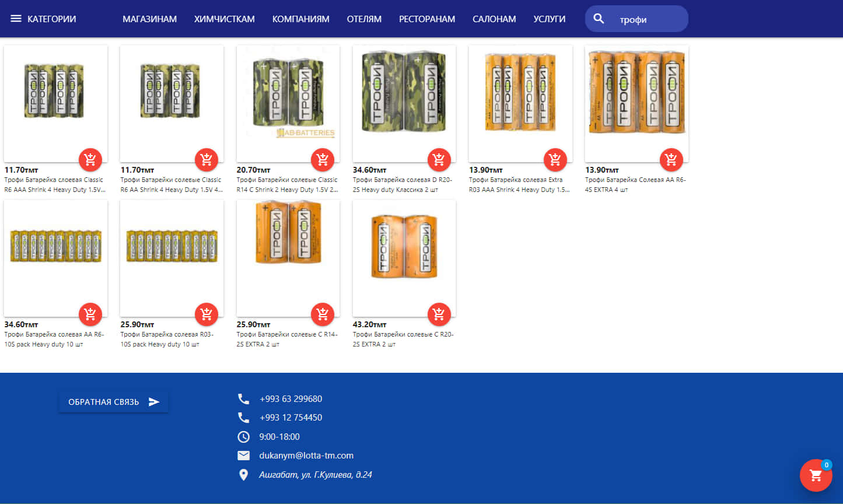
Task: Click the clock icon for working hours
Action: pos(243,436)
